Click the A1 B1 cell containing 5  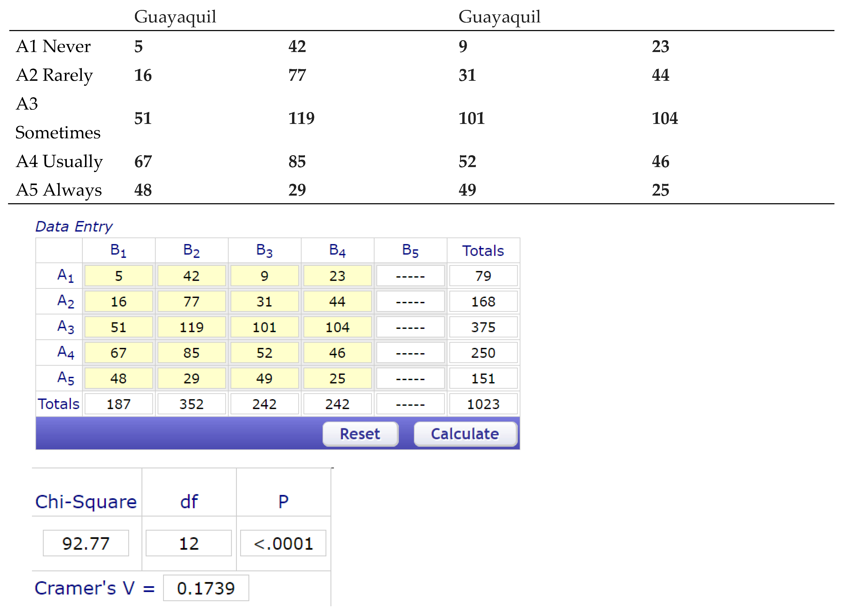(119, 276)
